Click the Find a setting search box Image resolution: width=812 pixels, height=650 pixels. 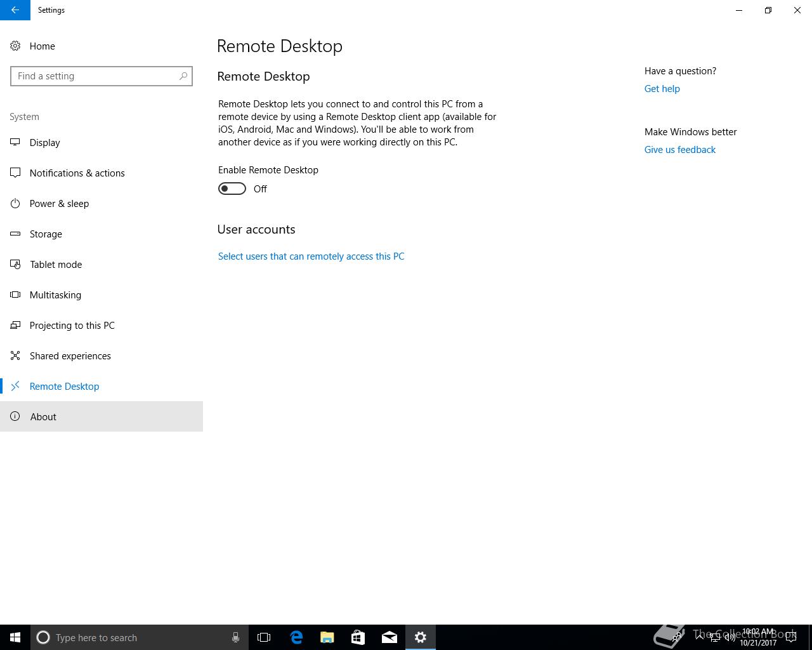[x=101, y=76]
